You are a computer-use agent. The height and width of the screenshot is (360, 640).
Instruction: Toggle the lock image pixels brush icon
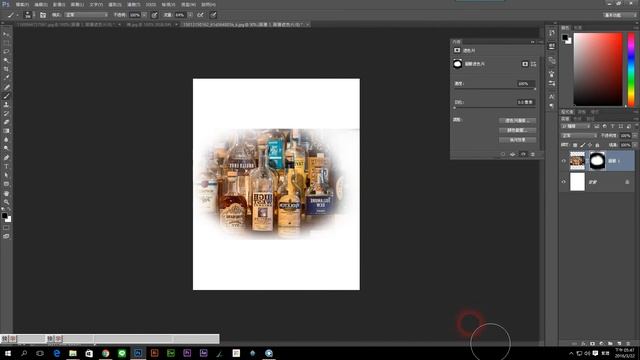point(582,145)
